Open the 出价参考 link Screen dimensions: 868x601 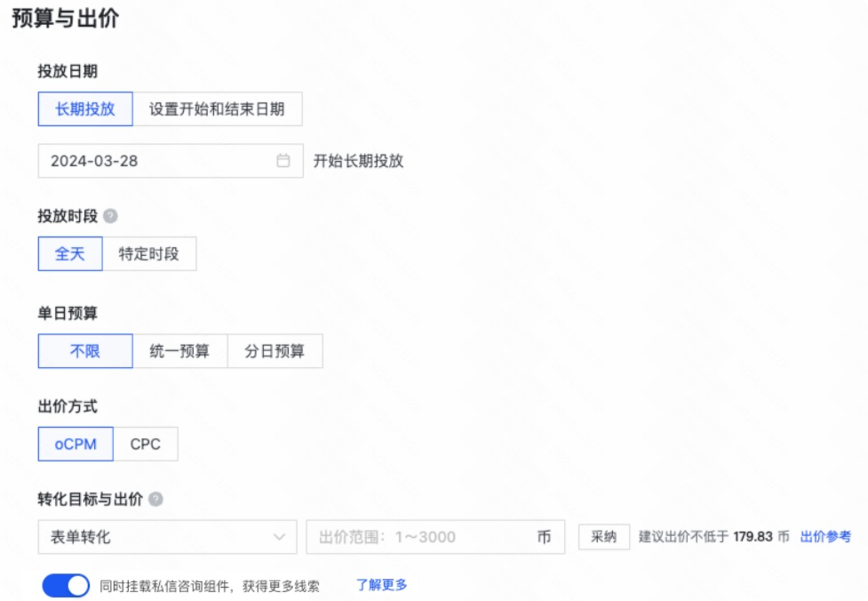[x=825, y=537]
